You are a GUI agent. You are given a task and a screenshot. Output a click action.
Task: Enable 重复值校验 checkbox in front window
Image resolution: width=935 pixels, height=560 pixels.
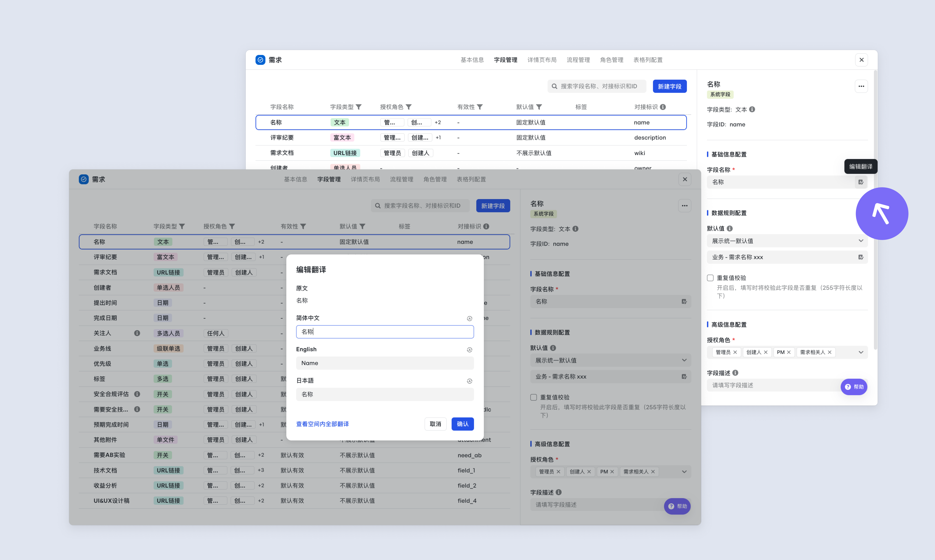coord(533,397)
